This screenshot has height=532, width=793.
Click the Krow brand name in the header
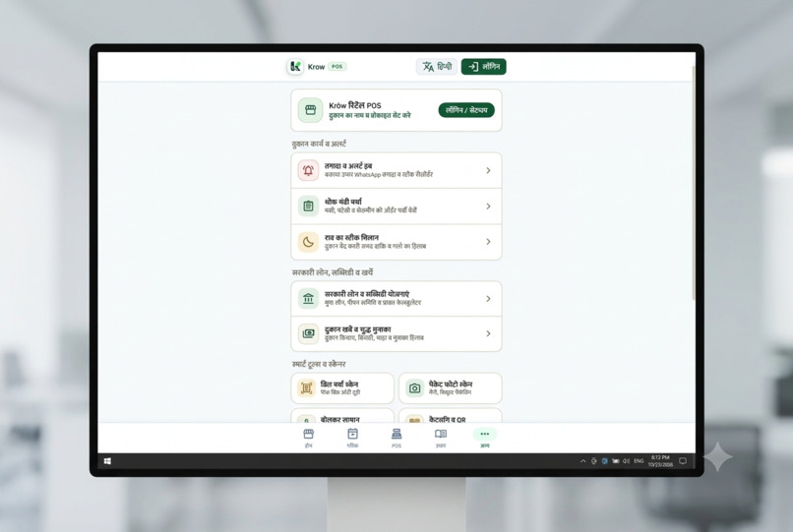coord(316,67)
